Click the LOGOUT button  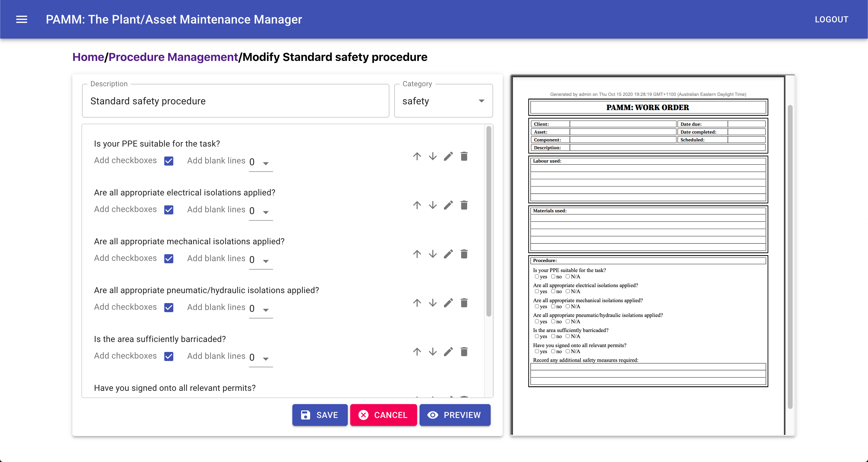click(831, 19)
